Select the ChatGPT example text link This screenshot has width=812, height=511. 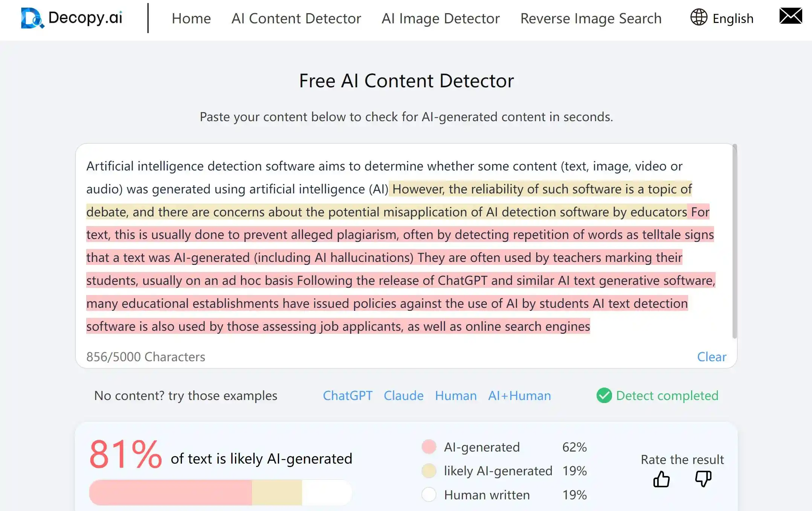(348, 395)
